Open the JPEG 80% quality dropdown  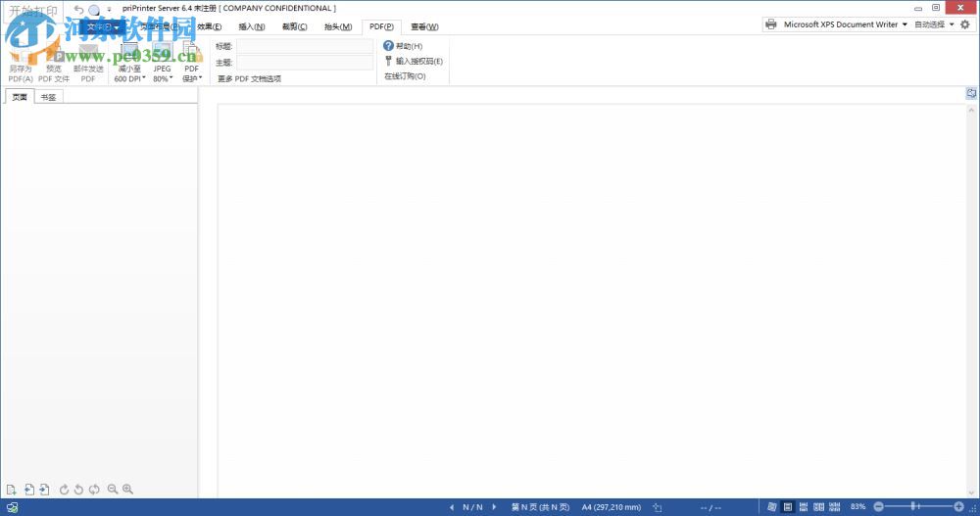[163, 62]
